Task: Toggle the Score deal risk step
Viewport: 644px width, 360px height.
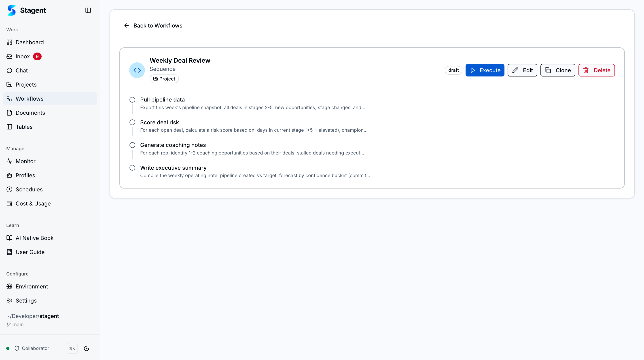Action: 132,122
